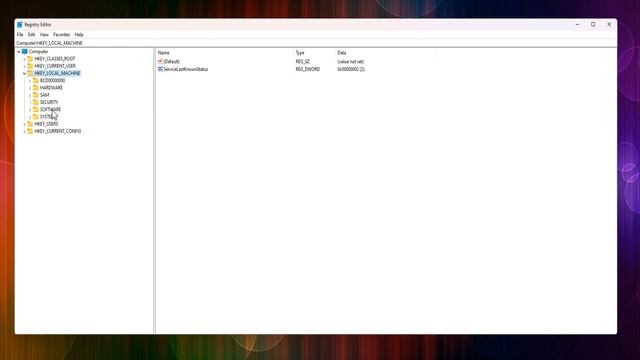Click the SYSTEM folder icon
The width and height of the screenshot is (640, 360).
[36, 117]
